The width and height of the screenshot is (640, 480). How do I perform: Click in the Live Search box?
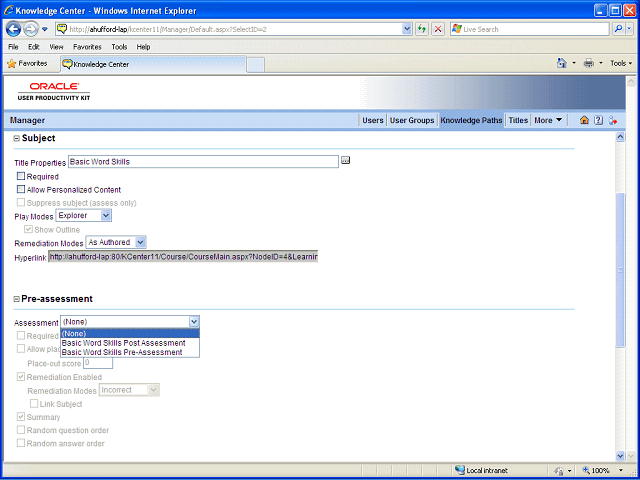tap(530, 29)
